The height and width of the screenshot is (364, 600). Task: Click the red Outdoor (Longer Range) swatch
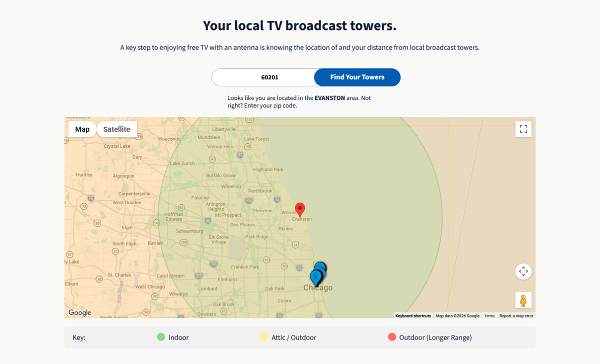click(392, 337)
